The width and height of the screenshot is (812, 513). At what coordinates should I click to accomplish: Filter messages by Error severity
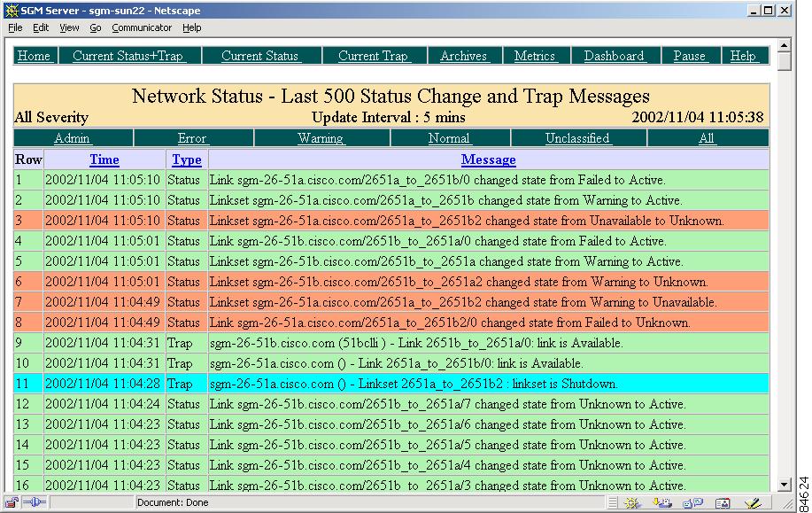[x=192, y=138]
